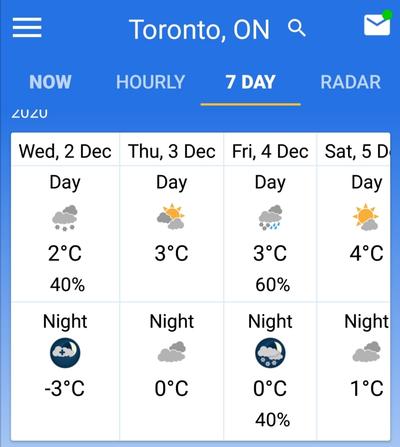
Task: Open the hamburger navigation menu
Action: click(x=27, y=28)
